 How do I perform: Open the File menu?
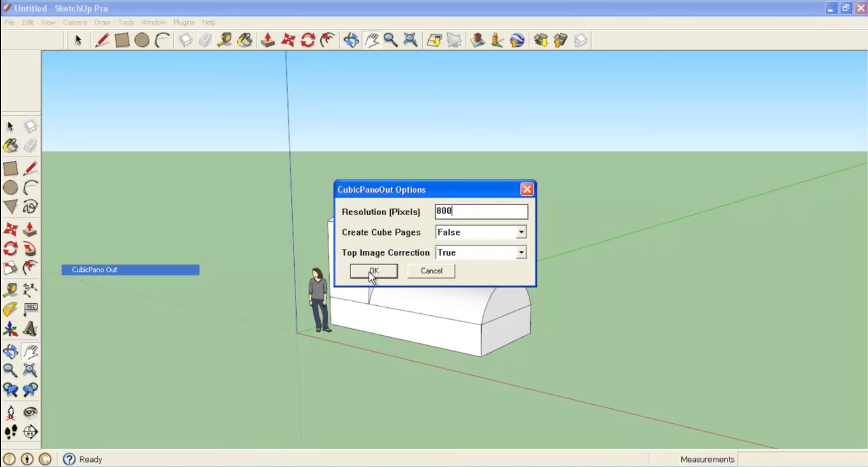tap(10, 22)
